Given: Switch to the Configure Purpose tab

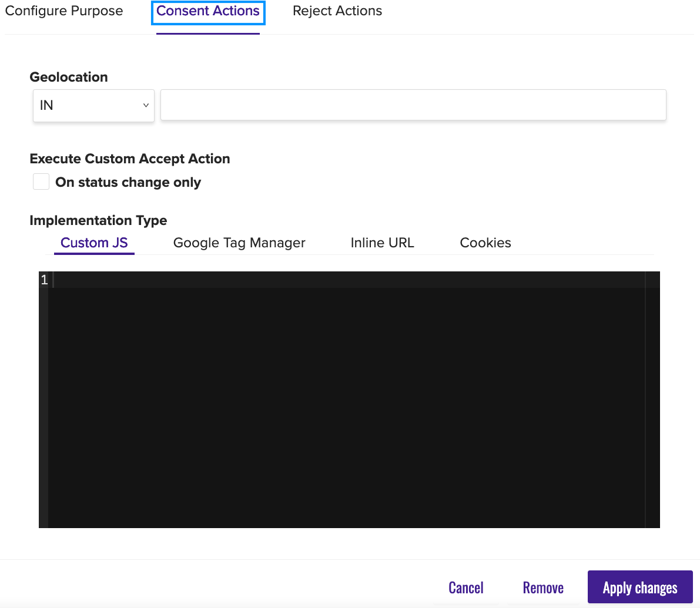Looking at the screenshot, I should [x=64, y=11].
